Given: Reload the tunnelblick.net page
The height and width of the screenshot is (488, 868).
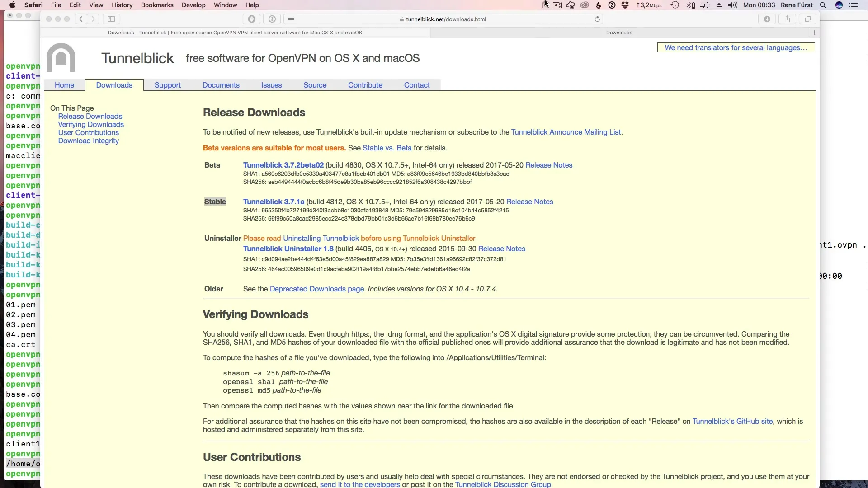Looking at the screenshot, I should click(597, 19).
